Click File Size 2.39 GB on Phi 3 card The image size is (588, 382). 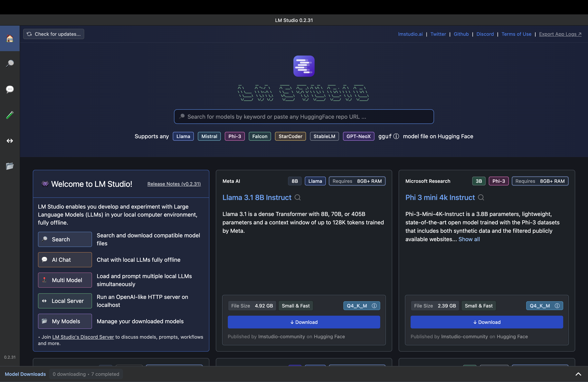coord(435,306)
